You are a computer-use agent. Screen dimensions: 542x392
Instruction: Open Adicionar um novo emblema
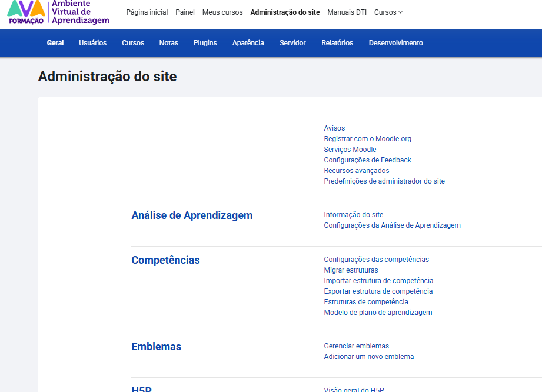[x=369, y=357]
